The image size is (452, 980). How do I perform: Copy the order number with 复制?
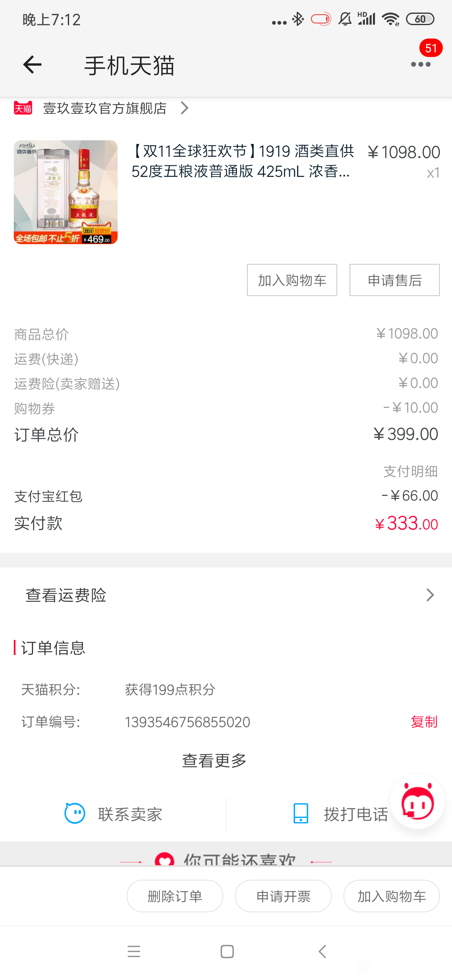pos(424,722)
